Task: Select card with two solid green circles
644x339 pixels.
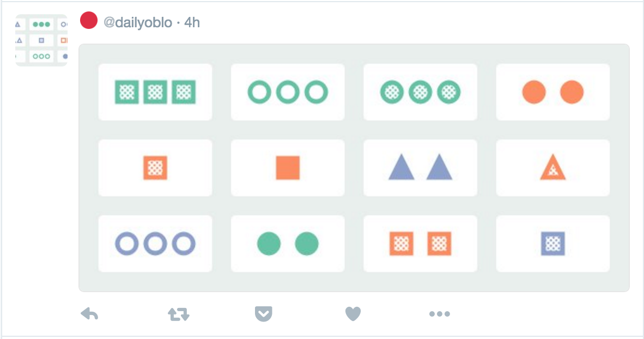Action: point(288,244)
